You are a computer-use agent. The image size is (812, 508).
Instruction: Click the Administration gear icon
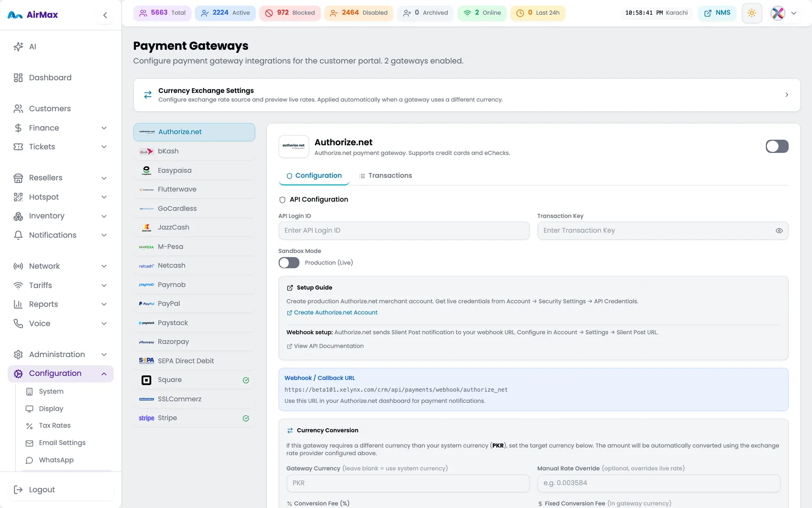[x=18, y=355]
